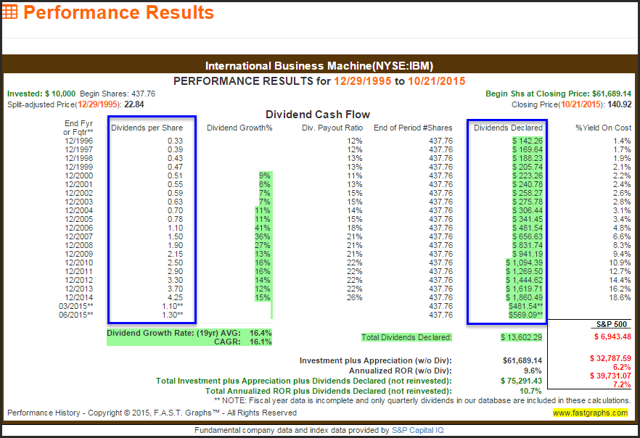The height and width of the screenshot is (438, 640).
Task: Click the 41% dividend growth cell
Action: [x=262, y=228]
